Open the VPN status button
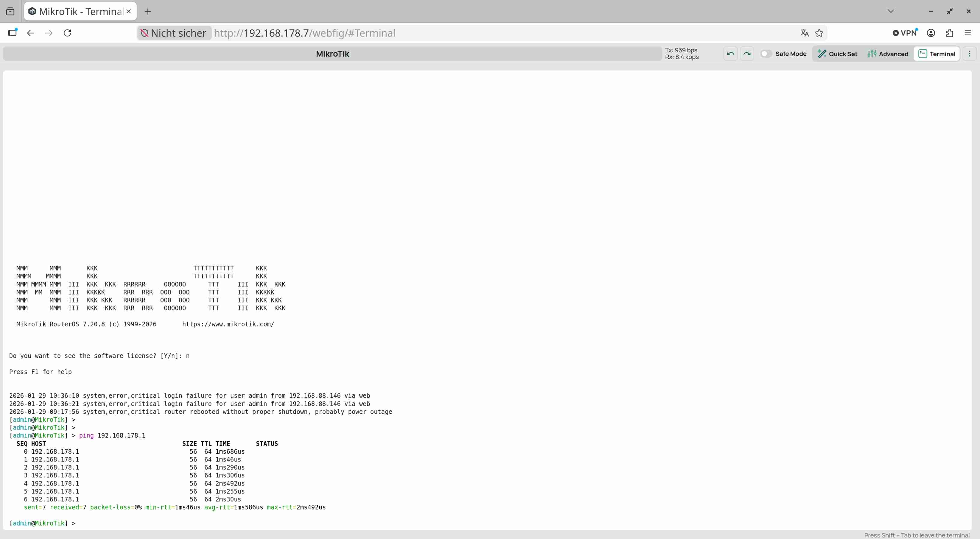980x539 pixels. point(905,33)
